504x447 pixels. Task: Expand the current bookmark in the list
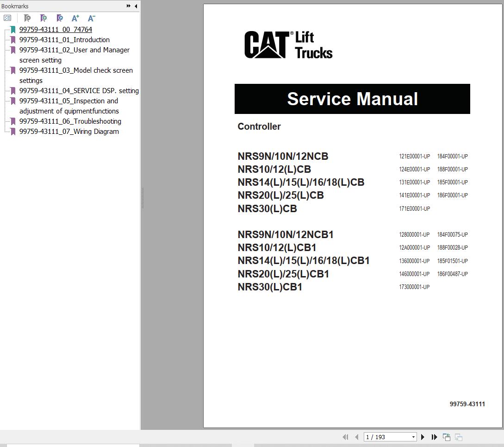(60, 18)
